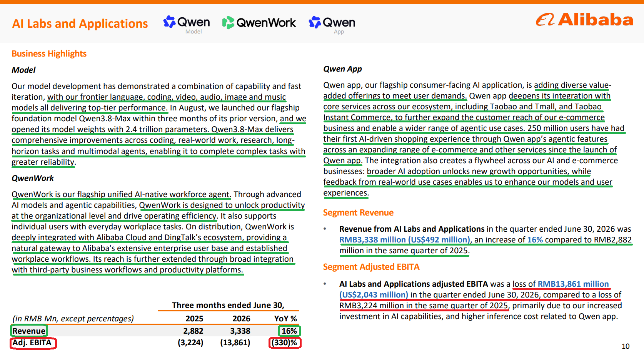Click the "2025" column header in the table
Screen dimensions: 644x361
click(x=194, y=319)
